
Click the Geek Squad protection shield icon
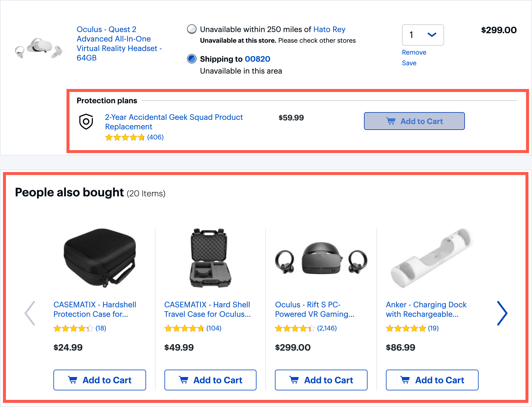(86, 122)
